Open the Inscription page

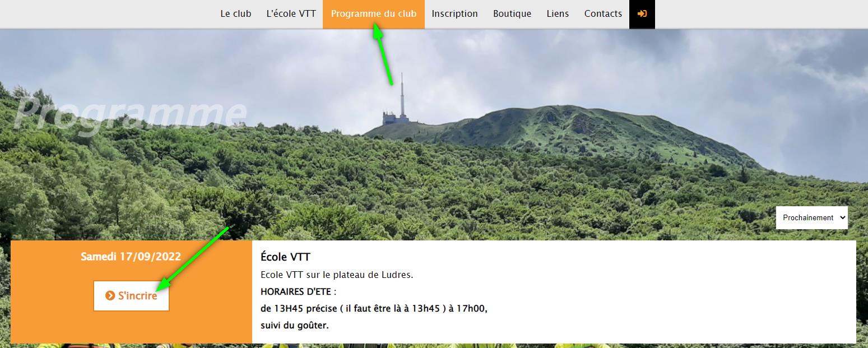(x=455, y=14)
